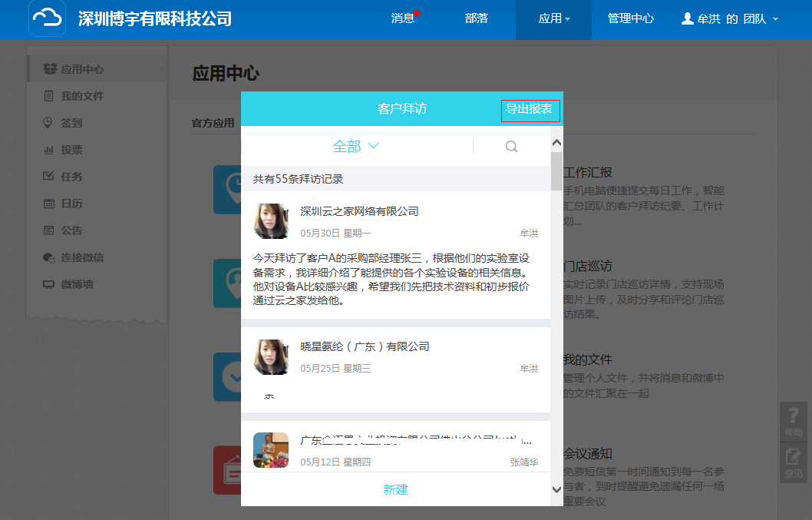Click the cloud logo icon in header
Viewport: 812px width, 520px height.
[x=48, y=18]
